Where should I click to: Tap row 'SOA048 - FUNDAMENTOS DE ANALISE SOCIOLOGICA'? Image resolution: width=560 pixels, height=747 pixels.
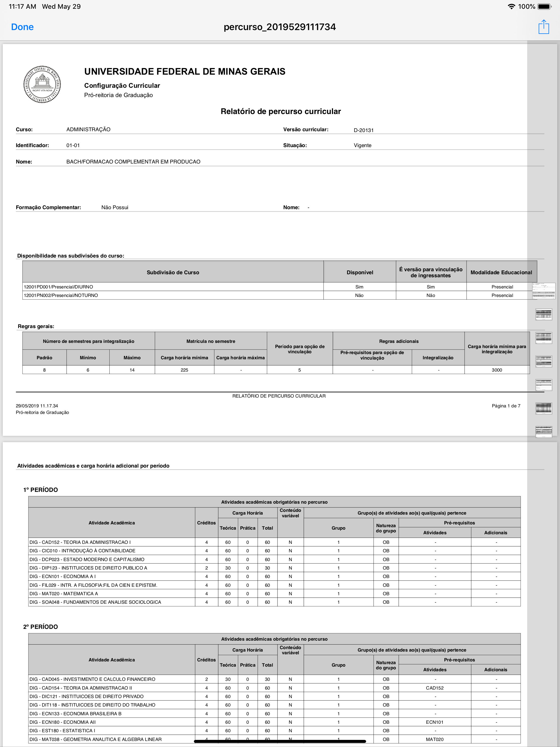tap(274, 602)
